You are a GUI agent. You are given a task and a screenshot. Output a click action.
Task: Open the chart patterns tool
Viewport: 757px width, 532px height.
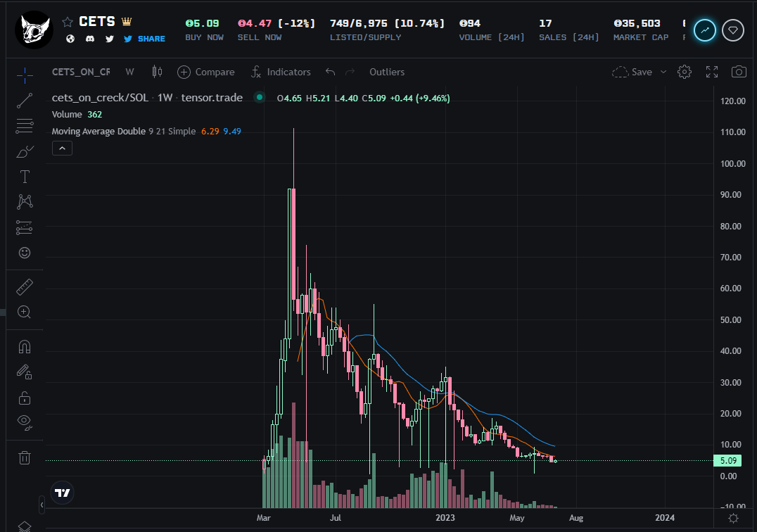tap(25, 202)
